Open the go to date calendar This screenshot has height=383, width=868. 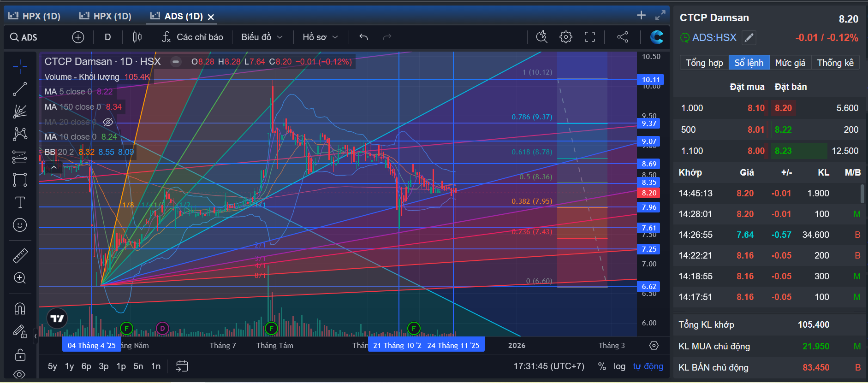click(182, 366)
